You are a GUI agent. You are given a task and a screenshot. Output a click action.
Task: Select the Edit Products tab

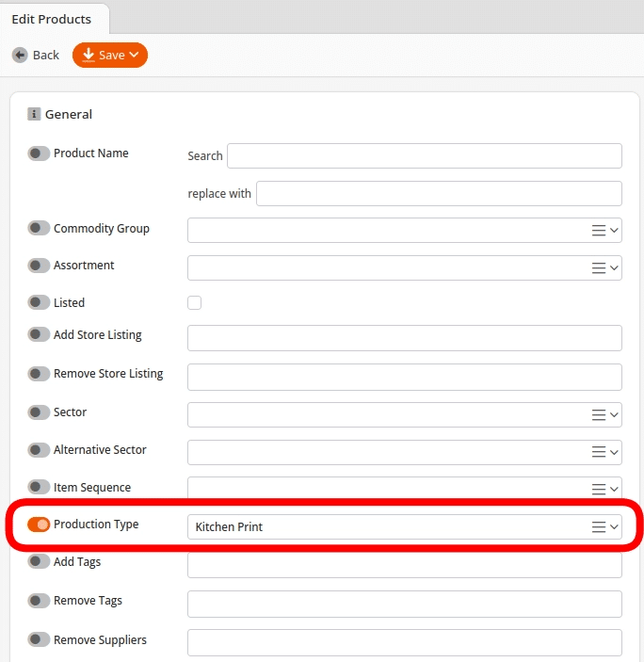click(x=52, y=19)
